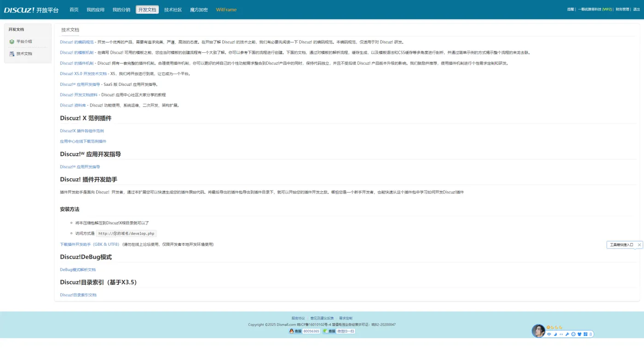644x356 pixels.
Task: Open Discuz! 的模板机制 link
Action: (x=77, y=52)
